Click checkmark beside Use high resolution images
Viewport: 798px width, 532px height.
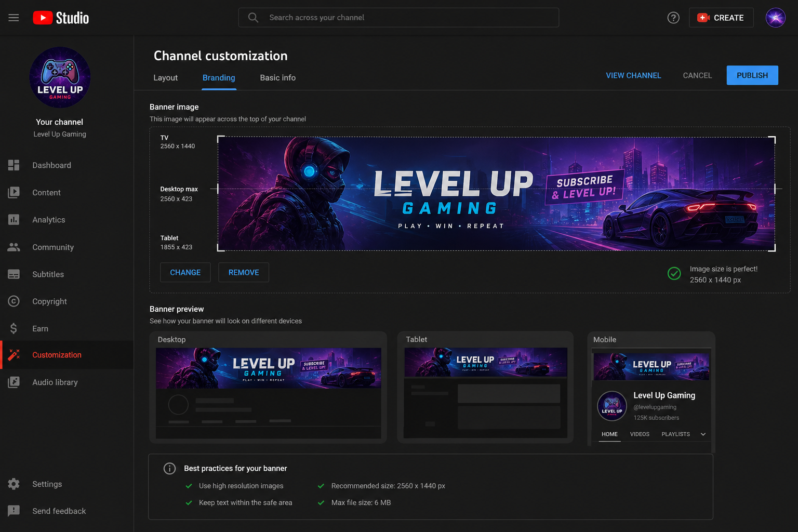click(x=189, y=486)
